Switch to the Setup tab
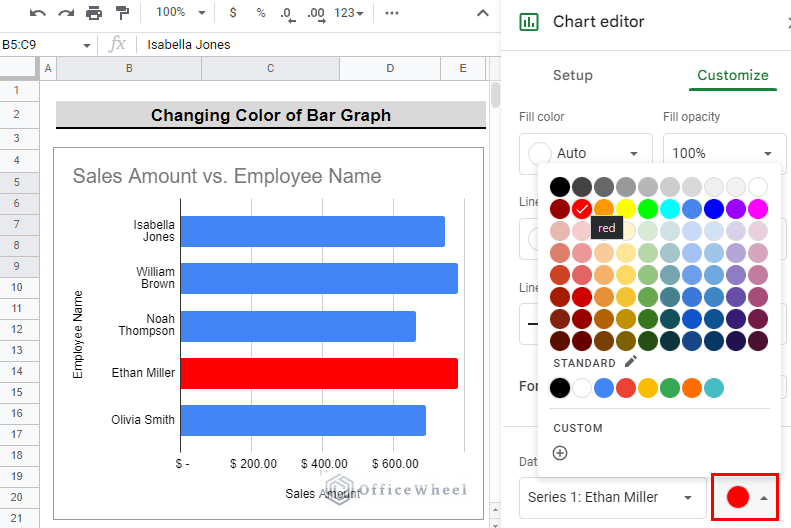The image size is (791, 528). (573, 75)
